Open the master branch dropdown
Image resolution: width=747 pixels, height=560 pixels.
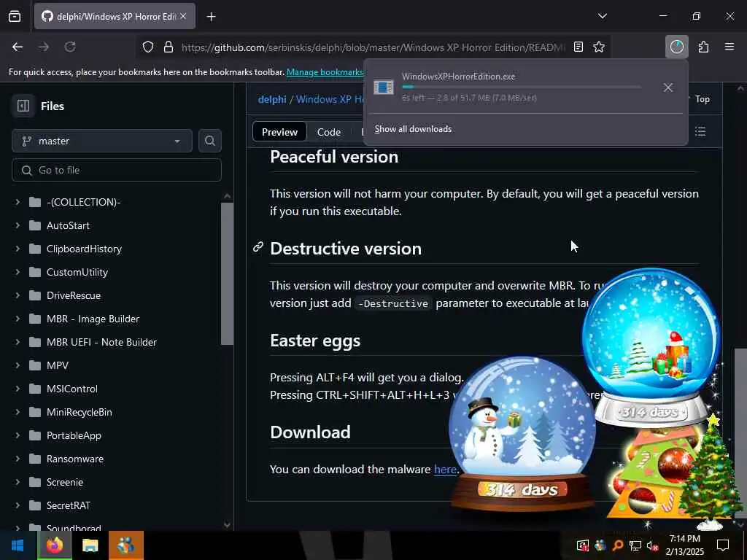(102, 141)
